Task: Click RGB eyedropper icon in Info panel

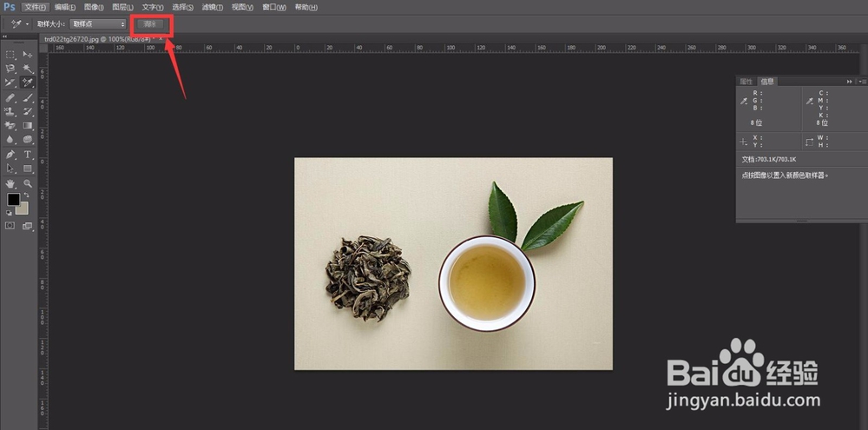Action: coord(745,101)
